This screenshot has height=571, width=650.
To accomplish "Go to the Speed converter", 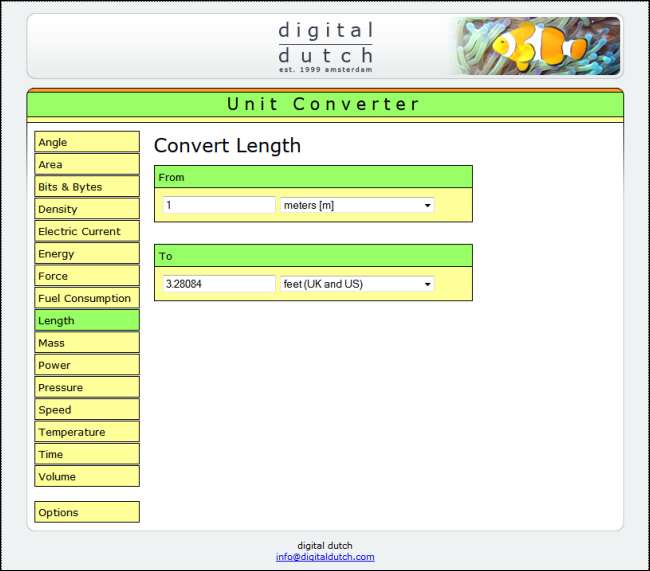I will (87, 410).
